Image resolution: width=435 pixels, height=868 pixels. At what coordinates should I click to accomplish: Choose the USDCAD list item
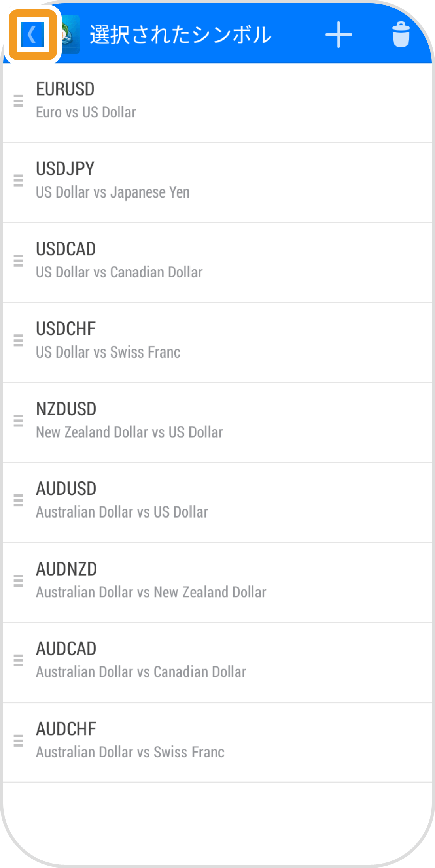[x=217, y=261]
